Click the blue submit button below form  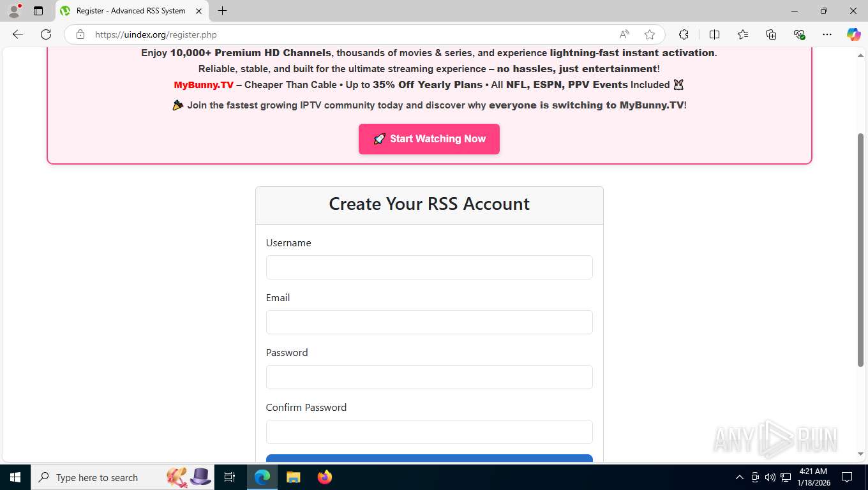pyautogui.click(x=429, y=458)
